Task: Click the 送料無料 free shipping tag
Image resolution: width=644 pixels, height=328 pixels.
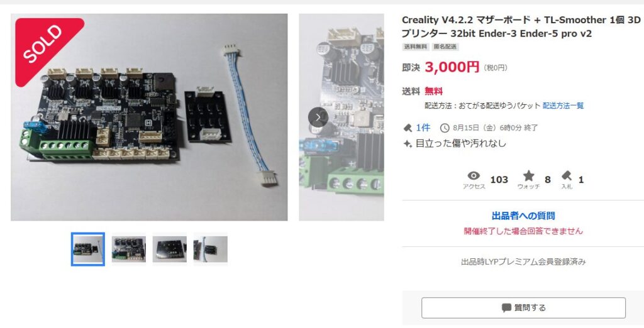Action: [416, 46]
